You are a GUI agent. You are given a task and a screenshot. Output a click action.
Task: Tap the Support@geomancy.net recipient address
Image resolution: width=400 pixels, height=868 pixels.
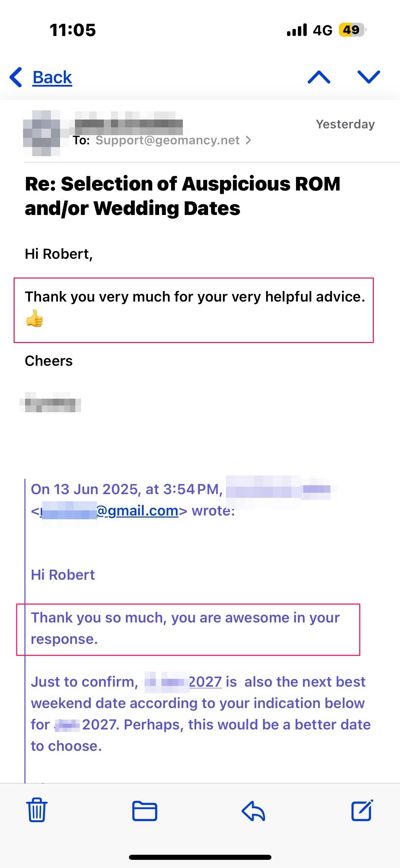[167, 140]
